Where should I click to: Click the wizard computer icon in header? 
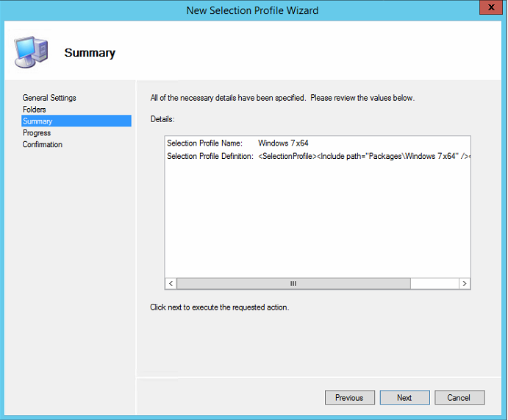32,51
